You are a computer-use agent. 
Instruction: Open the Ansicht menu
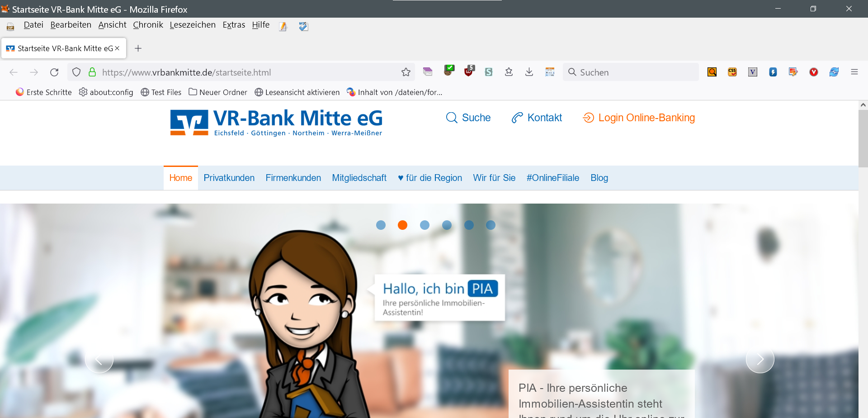113,25
